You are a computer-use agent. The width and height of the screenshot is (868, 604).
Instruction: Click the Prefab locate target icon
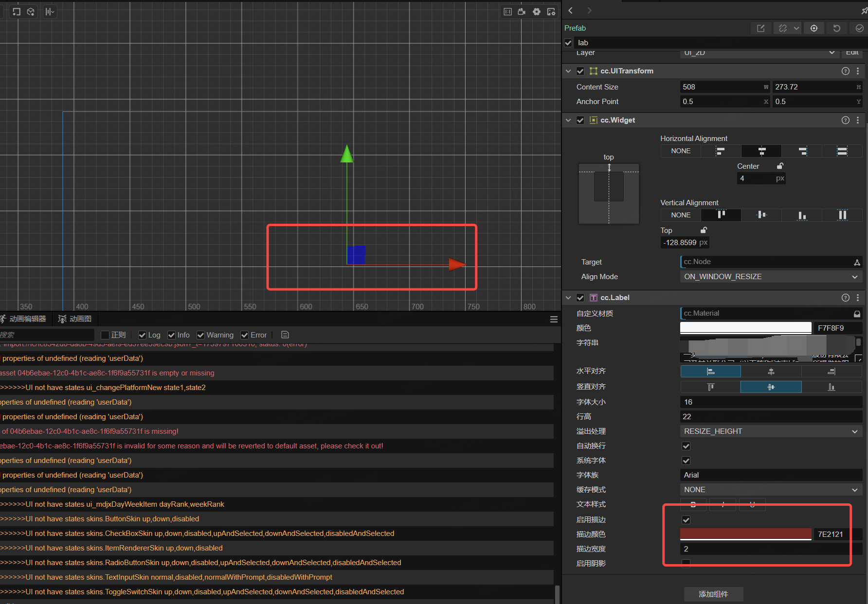[x=814, y=28]
